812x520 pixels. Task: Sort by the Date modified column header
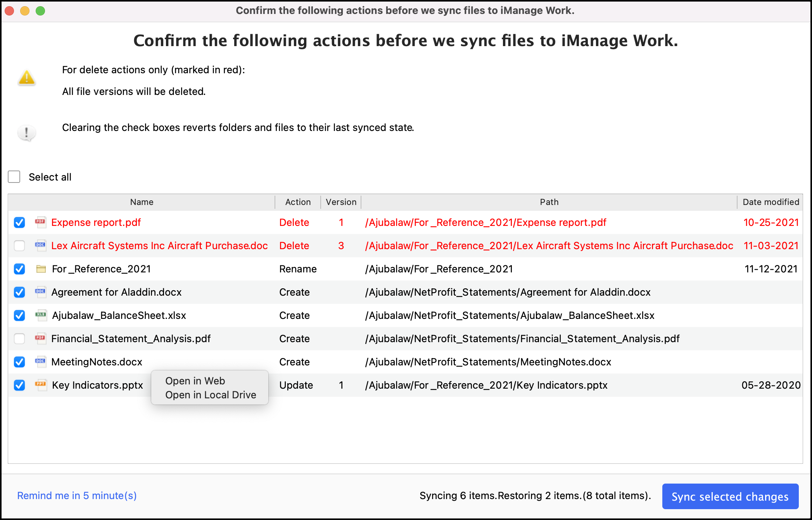click(771, 202)
